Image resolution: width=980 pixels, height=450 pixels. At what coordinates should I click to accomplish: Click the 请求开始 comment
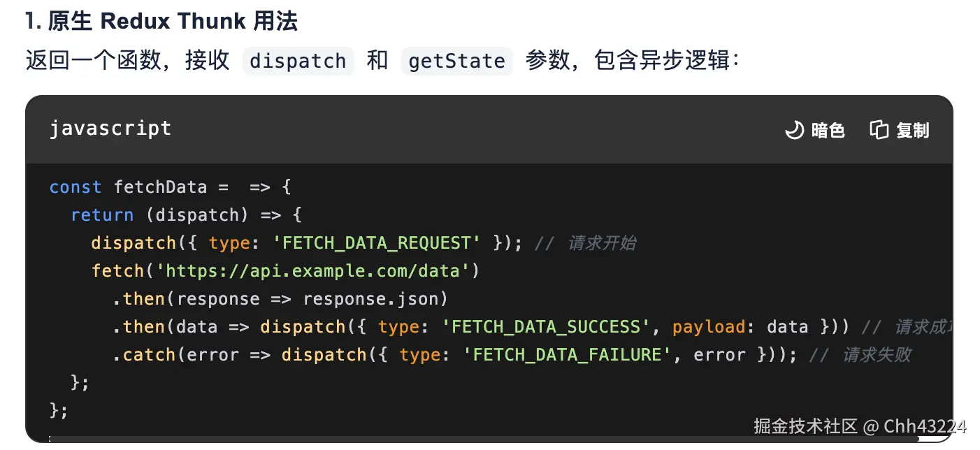pyautogui.click(x=601, y=243)
